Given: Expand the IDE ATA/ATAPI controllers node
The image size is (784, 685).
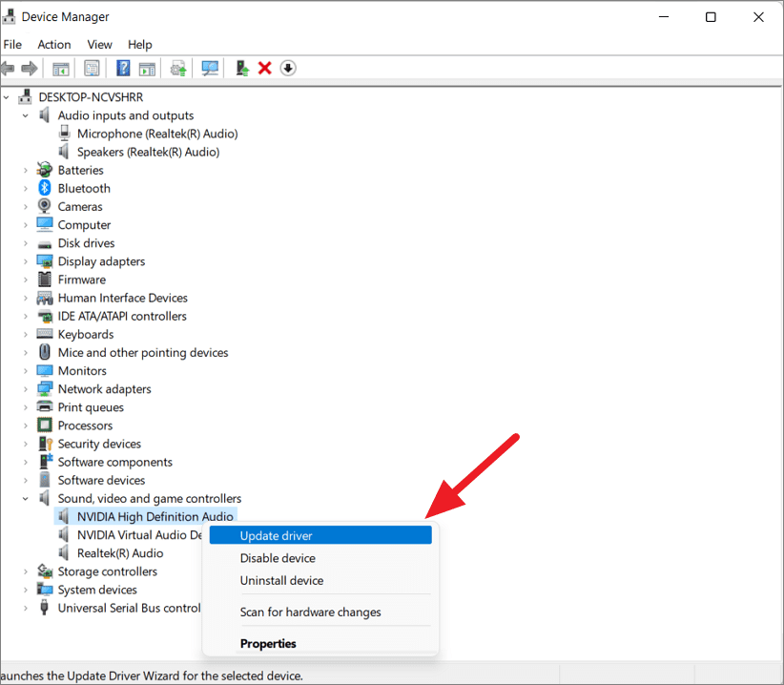Looking at the screenshot, I should pyautogui.click(x=25, y=316).
